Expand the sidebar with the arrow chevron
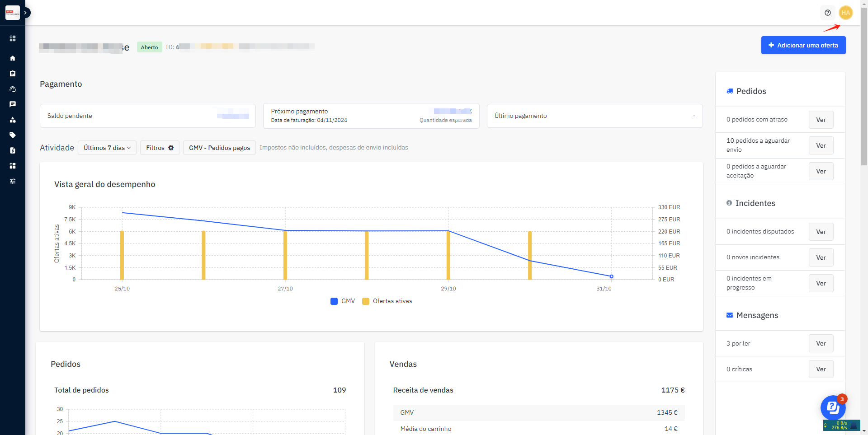 coord(26,13)
